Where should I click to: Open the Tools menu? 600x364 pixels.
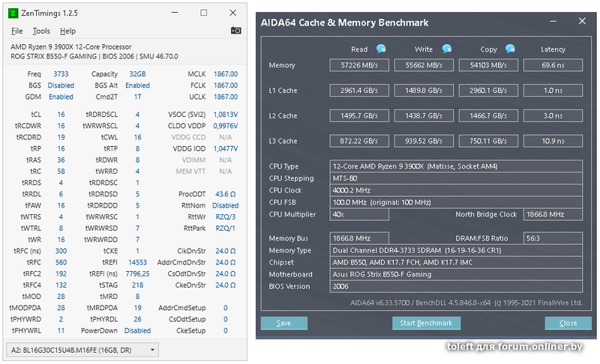click(x=41, y=31)
